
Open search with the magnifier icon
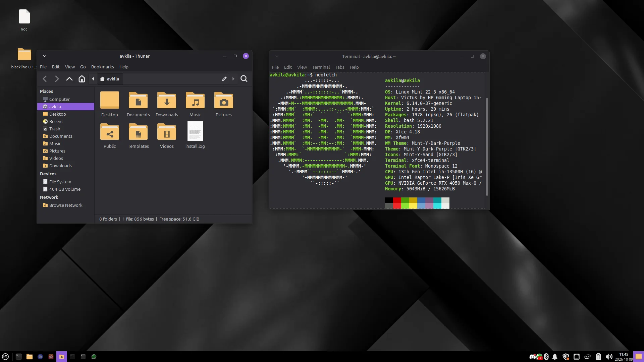(244, 79)
